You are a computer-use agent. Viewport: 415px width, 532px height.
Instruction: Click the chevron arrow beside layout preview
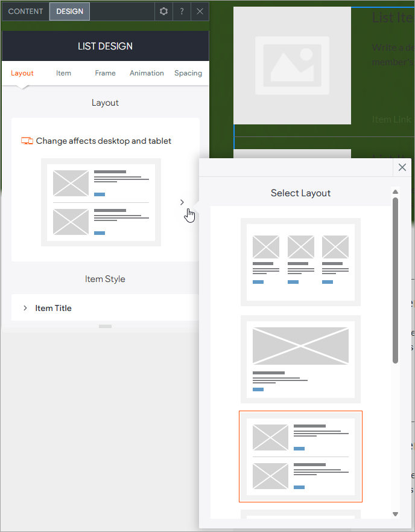point(182,202)
